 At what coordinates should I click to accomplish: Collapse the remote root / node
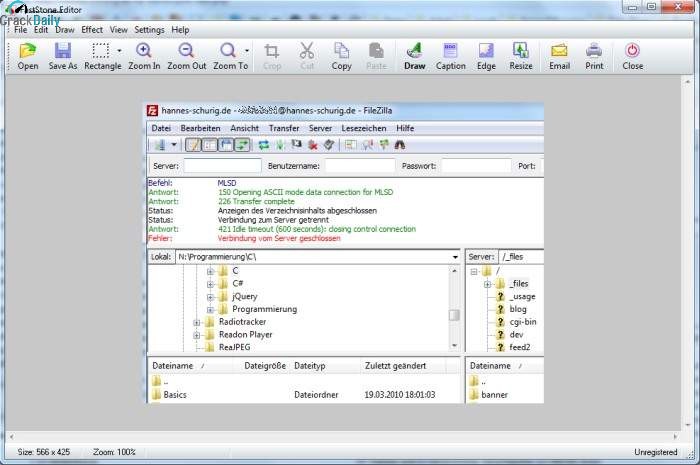474,271
